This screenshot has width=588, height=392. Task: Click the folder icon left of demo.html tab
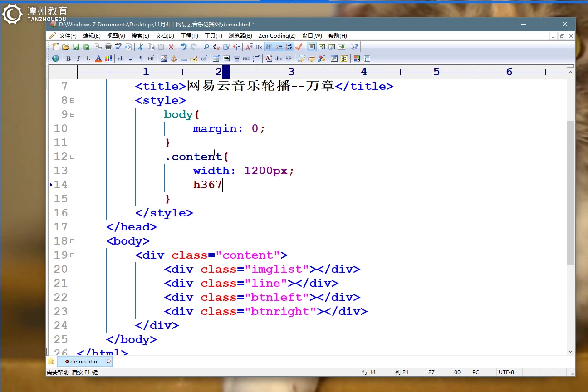[51, 362]
